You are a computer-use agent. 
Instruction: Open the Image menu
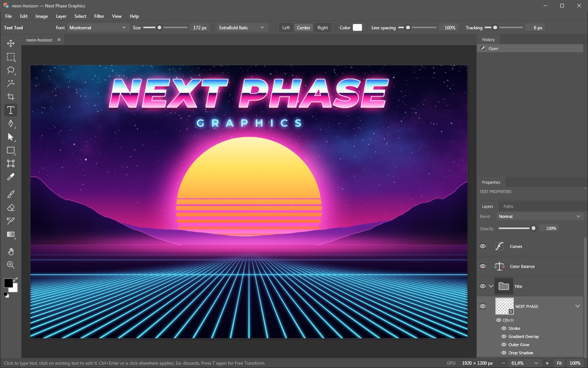pos(42,16)
